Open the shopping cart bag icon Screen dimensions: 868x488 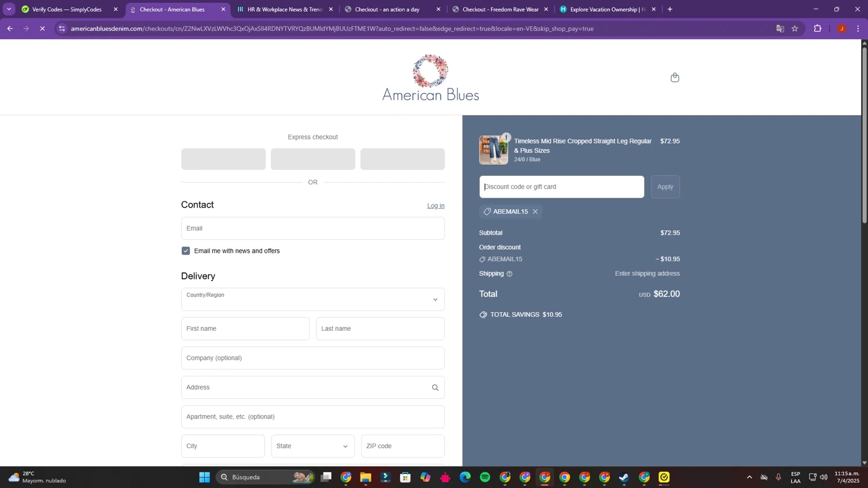[675, 77]
